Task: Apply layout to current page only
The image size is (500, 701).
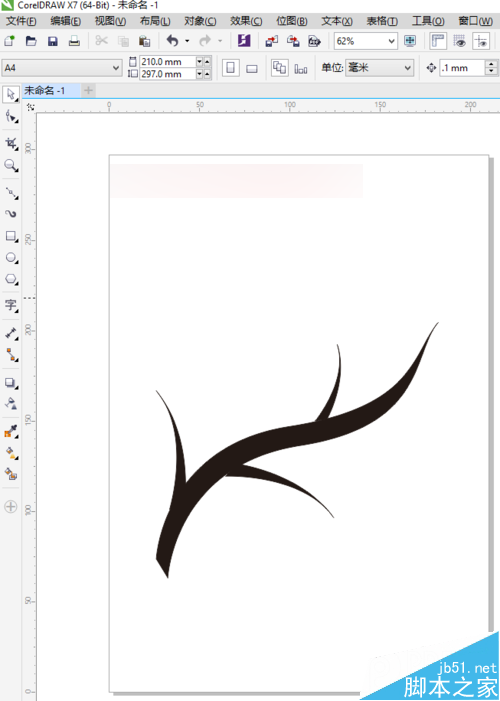Action: 301,68
